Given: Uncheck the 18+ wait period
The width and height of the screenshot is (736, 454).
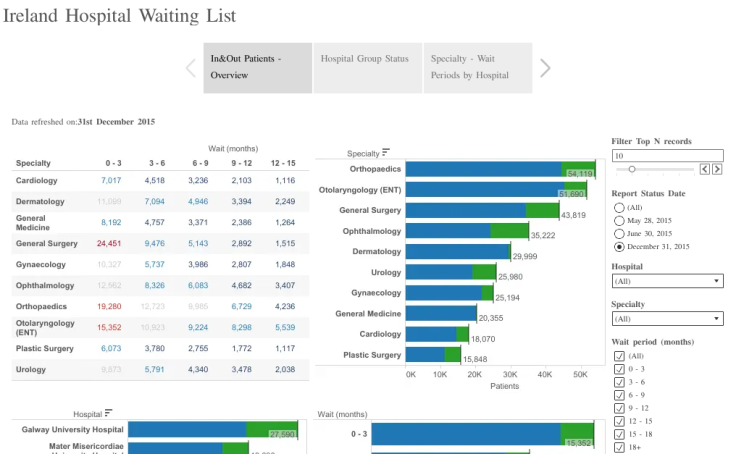Looking at the screenshot, I should click(619, 447).
